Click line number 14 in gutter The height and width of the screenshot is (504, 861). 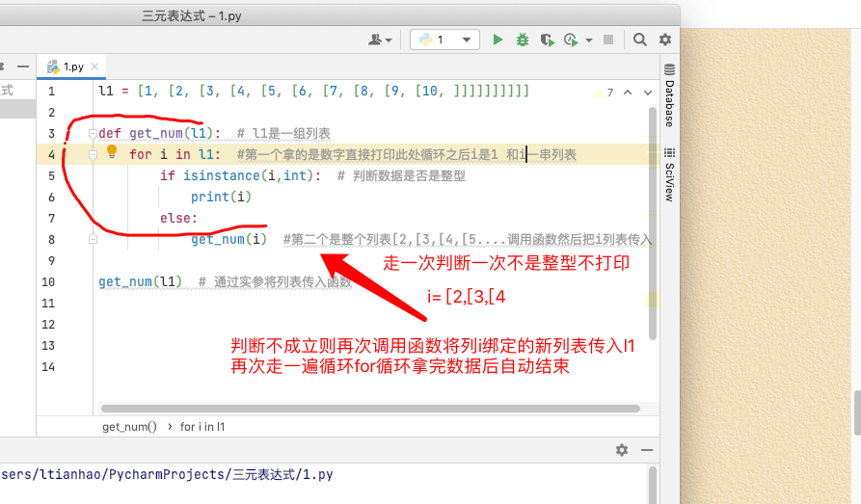pyautogui.click(x=48, y=367)
